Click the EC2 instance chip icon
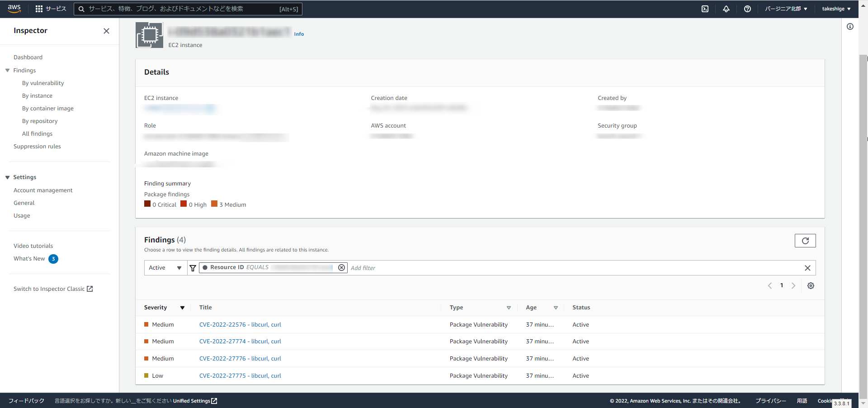The height and width of the screenshot is (408, 868). pyautogui.click(x=150, y=35)
